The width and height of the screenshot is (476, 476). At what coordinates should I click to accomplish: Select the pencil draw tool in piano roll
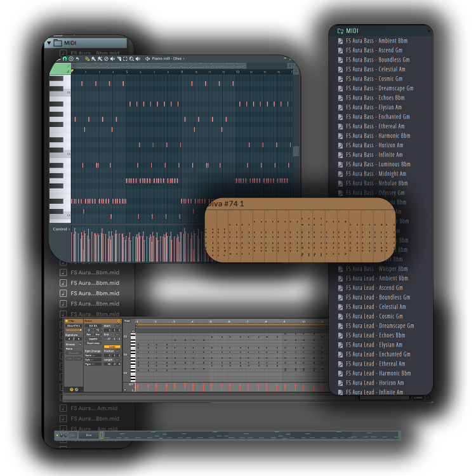tap(87, 58)
